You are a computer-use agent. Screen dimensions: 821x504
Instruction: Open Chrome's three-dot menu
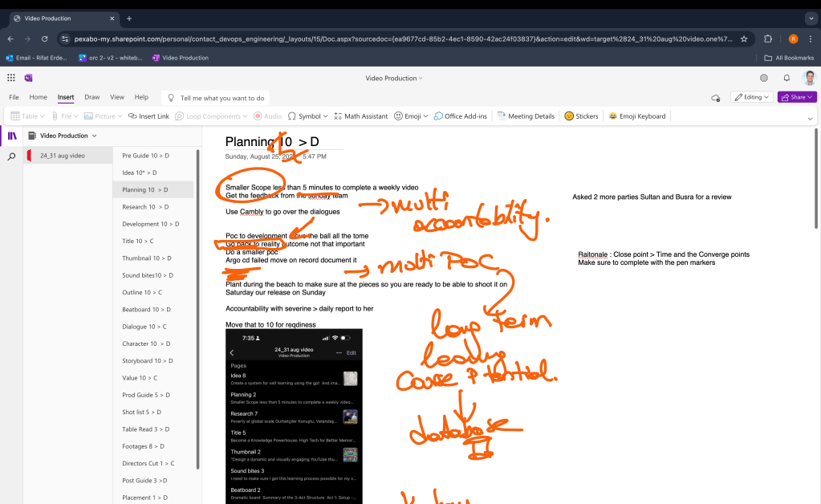tap(810, 39)
